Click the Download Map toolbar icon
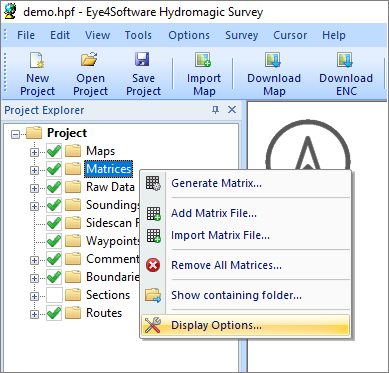 pos(273,60)
